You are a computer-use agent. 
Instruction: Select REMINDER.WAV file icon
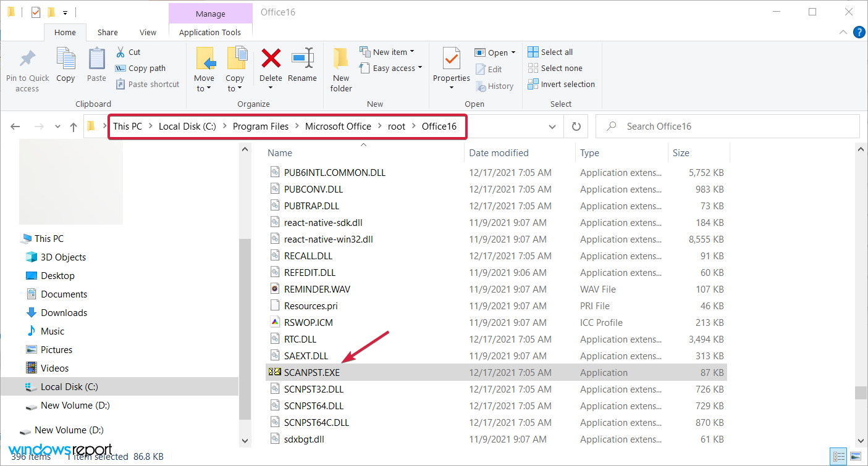[x=276, y=289]
